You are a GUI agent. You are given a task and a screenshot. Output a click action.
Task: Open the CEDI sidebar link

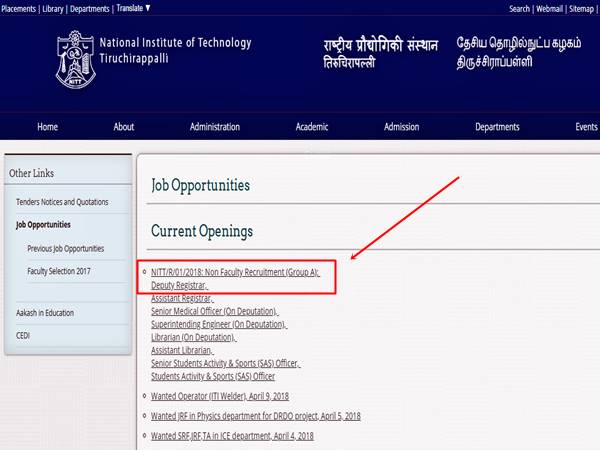23,336
